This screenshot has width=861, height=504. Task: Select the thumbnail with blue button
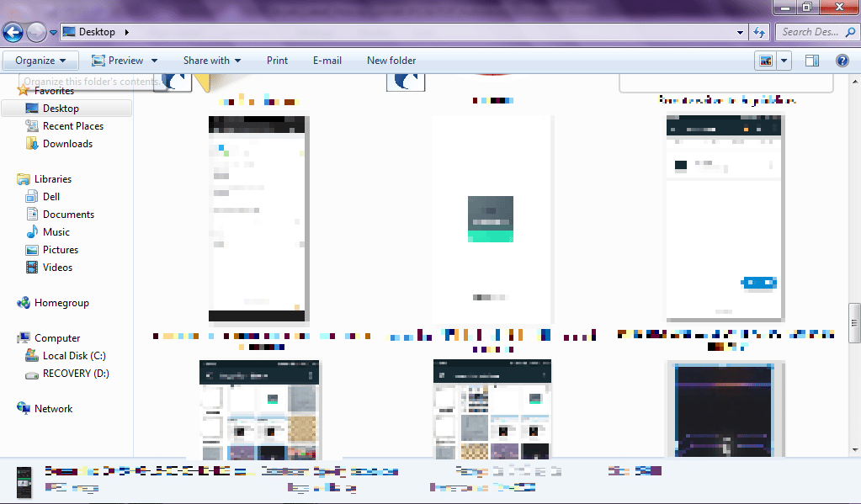coord(725,218)
